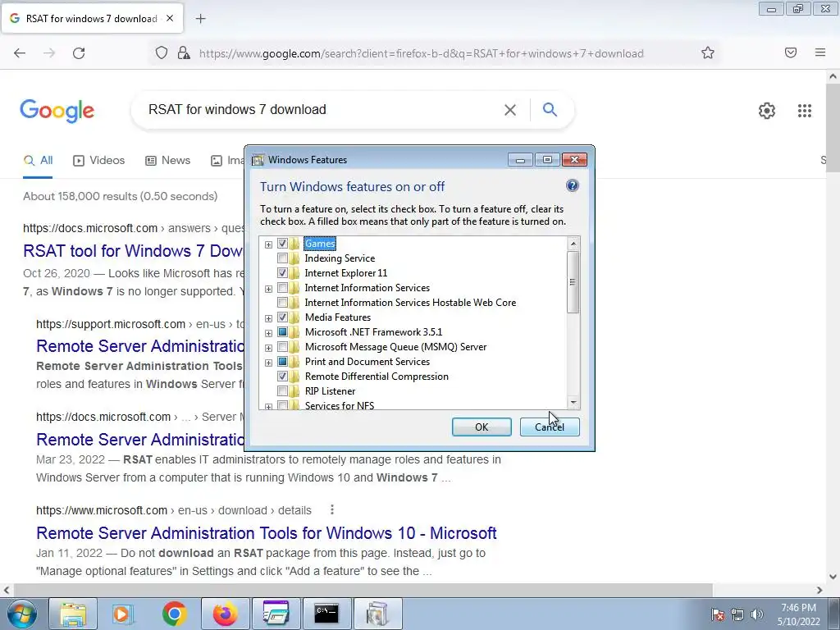Open the Run dialog taskbar item
Viewport: 840px width, 630px height.
[276, 614]
